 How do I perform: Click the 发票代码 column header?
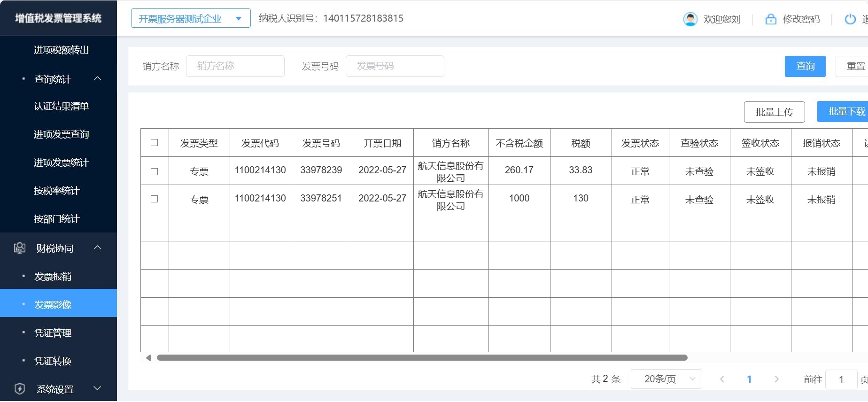coord(260,143)
